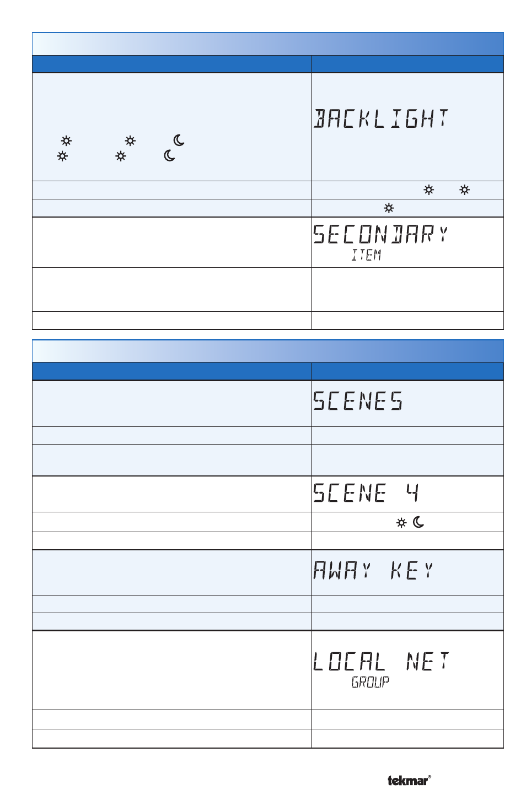This screenshot has width=526, height=812.
Task: Click the BACKLIGHT display text
Action: click(382, 118)
